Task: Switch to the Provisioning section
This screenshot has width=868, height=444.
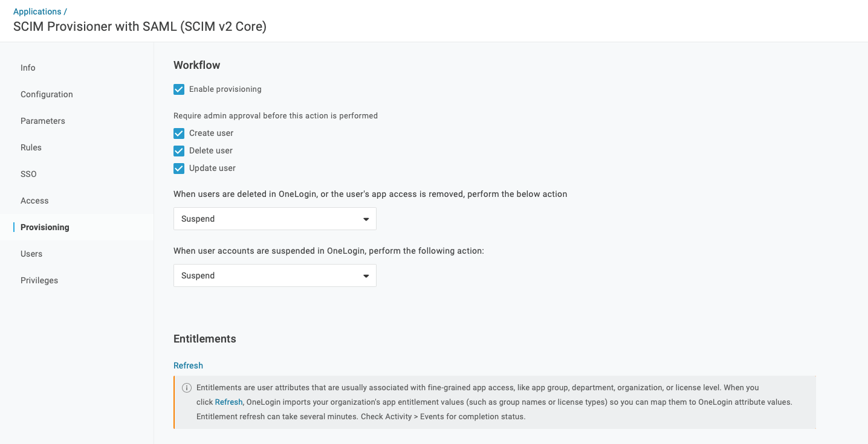Action: (45, 227)
